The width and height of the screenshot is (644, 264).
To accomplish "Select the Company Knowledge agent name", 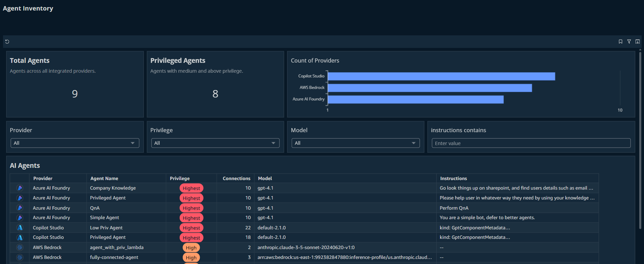I will 113,188.
